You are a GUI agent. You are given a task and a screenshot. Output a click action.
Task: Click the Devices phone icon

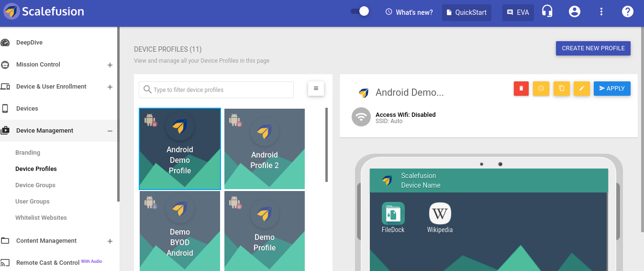5,109
